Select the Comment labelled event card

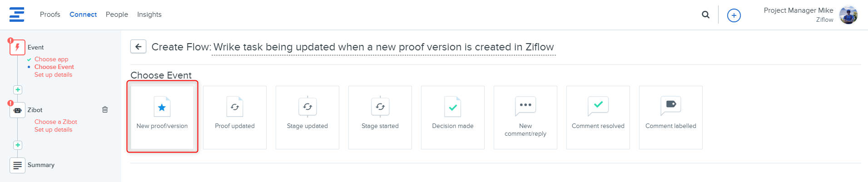(x=670, y=117)
